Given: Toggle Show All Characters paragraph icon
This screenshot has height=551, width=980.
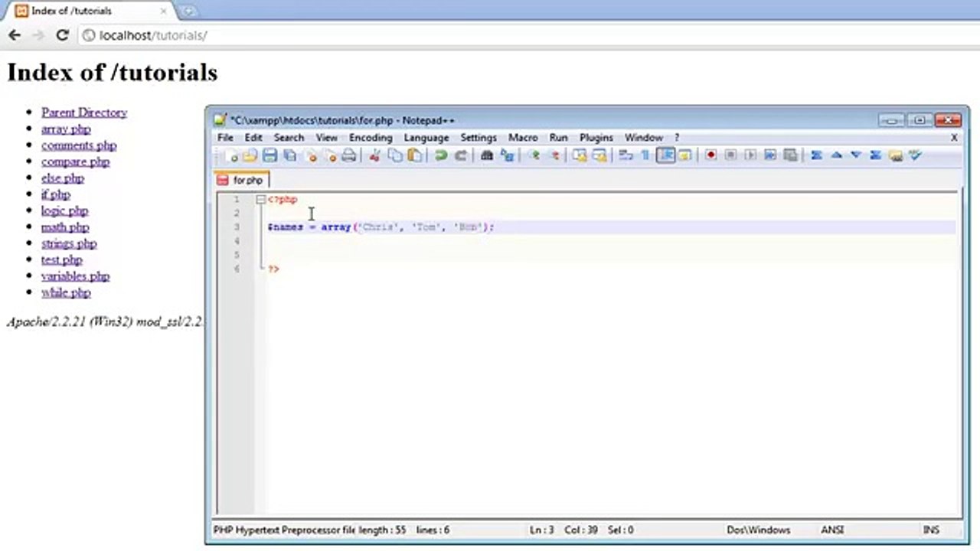Looking at the screenshot, I should (645, 155).
